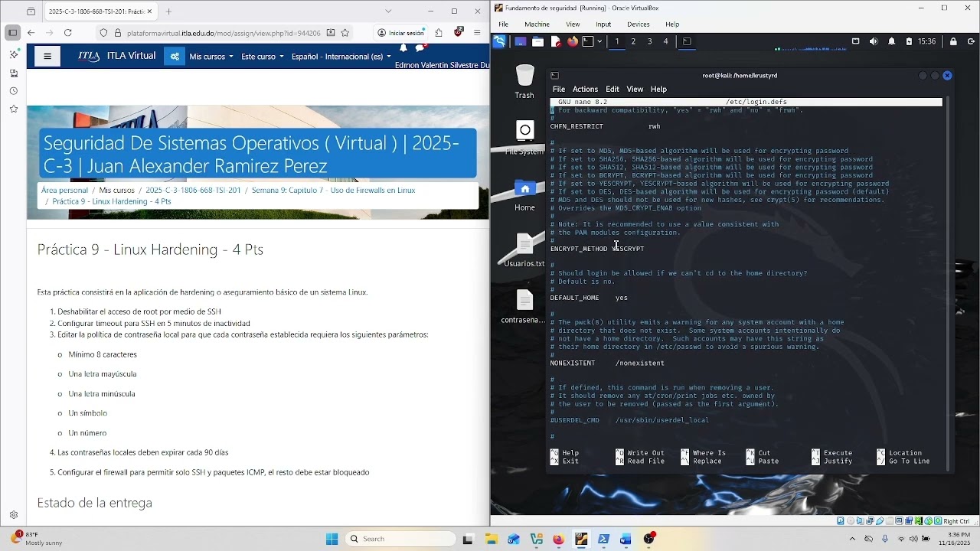
Task: Click the blue gears icon beside Mis cursos
Action: 175,56
